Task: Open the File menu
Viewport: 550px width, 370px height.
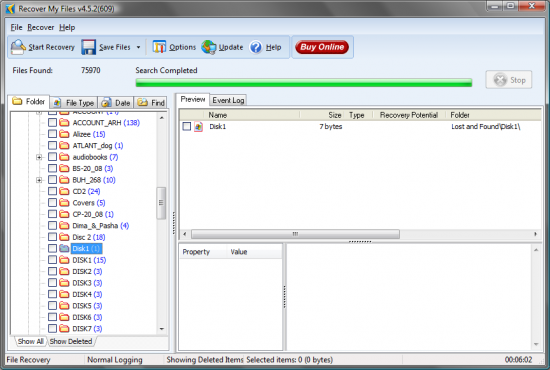Action: click(x=16, y=27)
